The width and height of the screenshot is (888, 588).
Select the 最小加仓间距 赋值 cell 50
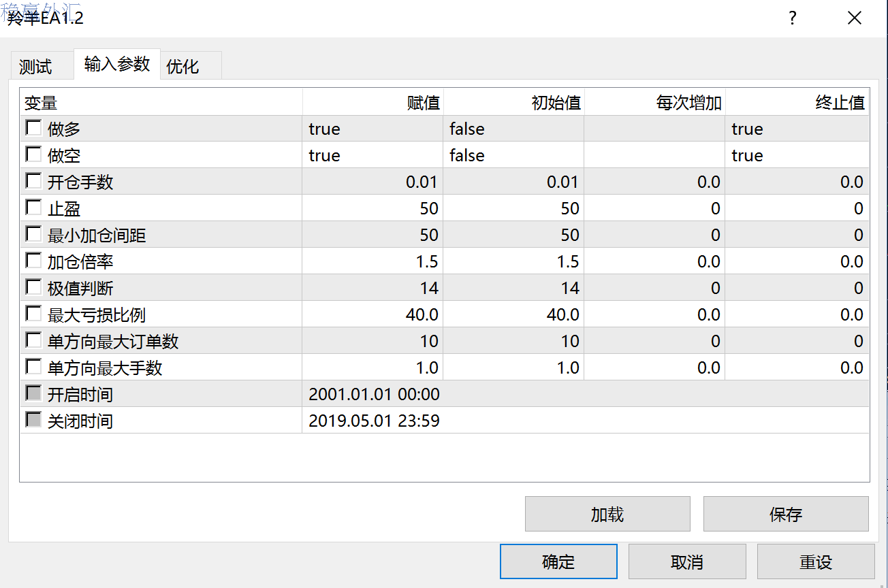373,235
